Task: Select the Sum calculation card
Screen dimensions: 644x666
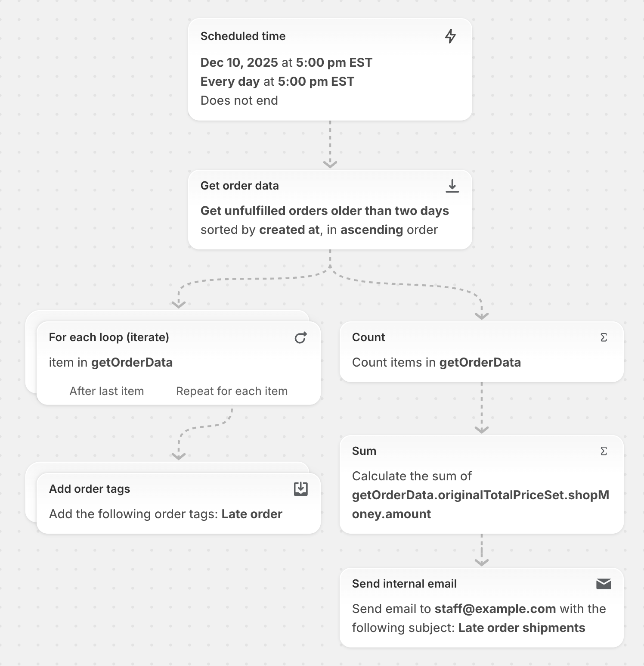Action: pyautogui.click(x=482, y=485)
